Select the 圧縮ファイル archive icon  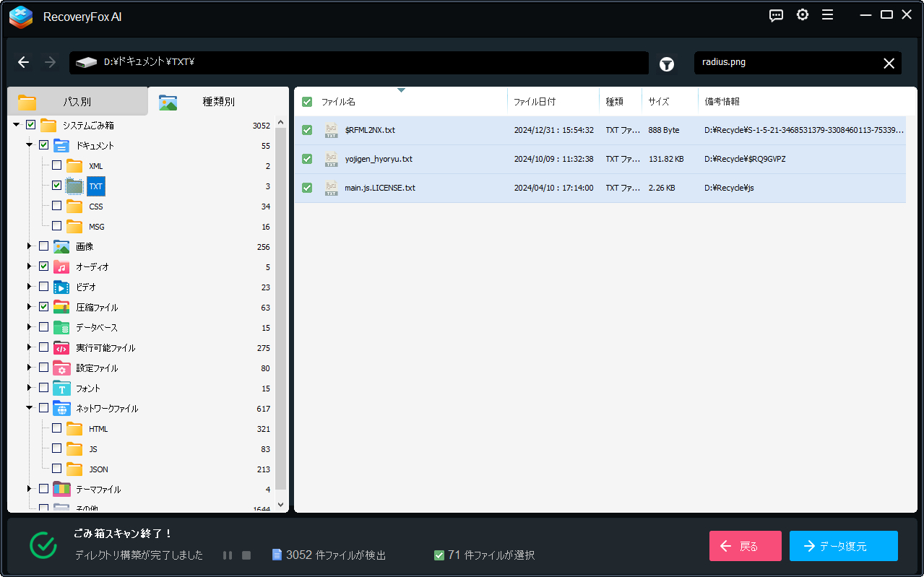click(x=61, y=307)
